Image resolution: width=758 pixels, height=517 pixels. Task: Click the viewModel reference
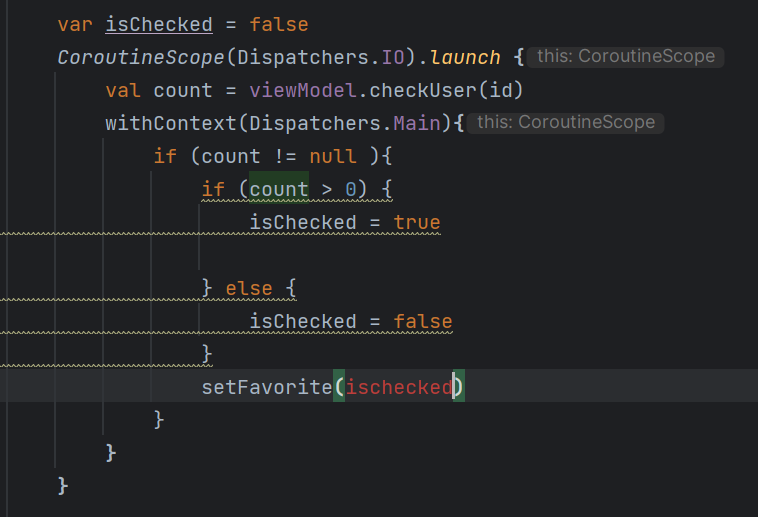pyautogui.click(x=314, y=90)
